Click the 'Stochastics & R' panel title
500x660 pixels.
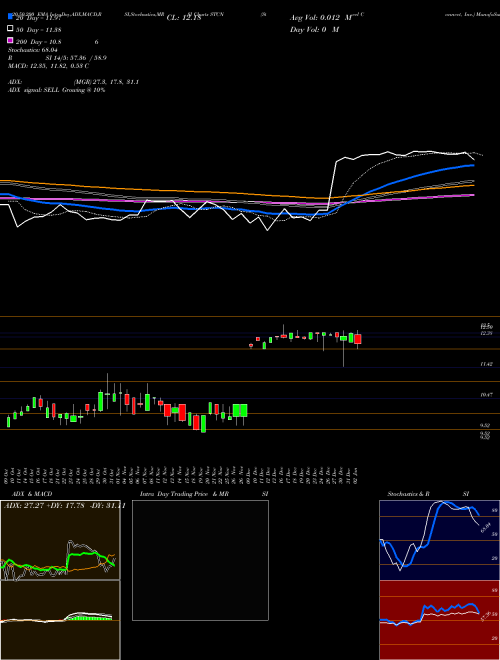[408, 494]
